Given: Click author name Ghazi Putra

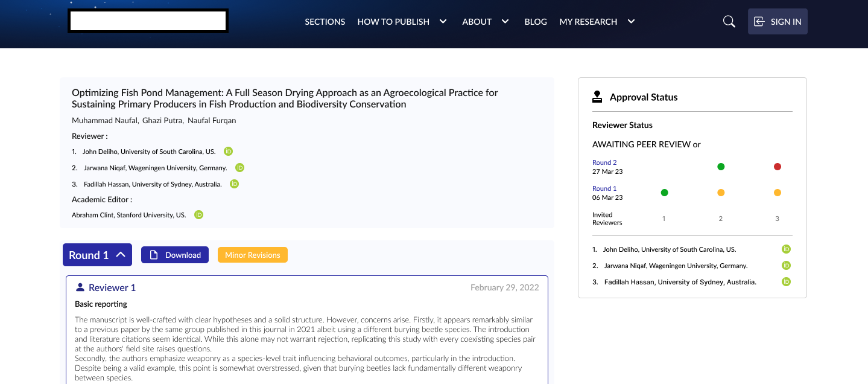Looking at the screenshot, I should tap(162, 120).
